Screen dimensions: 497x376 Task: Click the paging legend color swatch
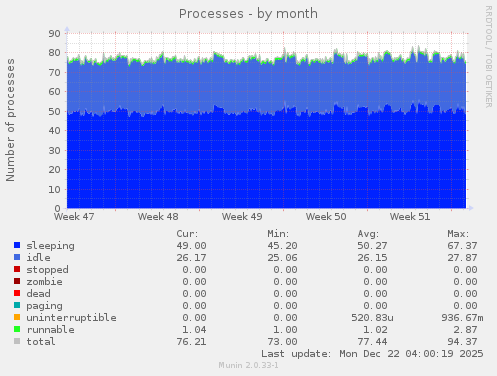pyautogui.click(x=17, y=305)
